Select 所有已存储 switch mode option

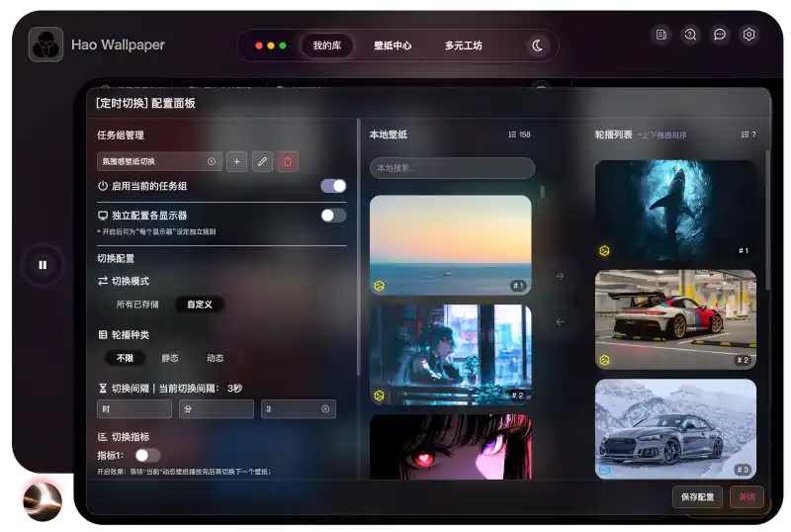pyautogui.click(x=137, y=305)
